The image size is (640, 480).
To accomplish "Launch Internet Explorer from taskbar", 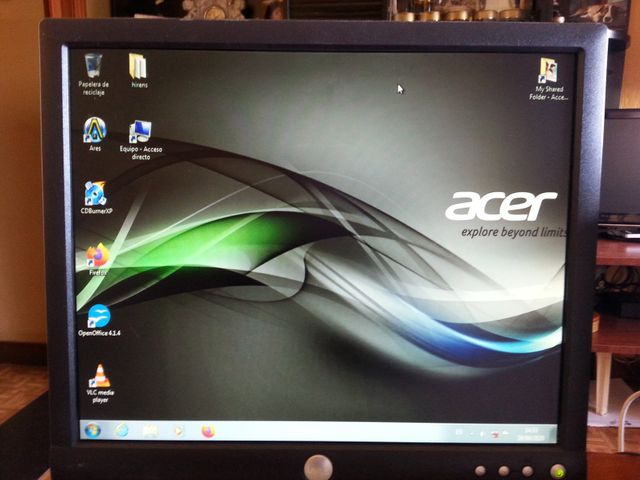I will pos(122,430).
